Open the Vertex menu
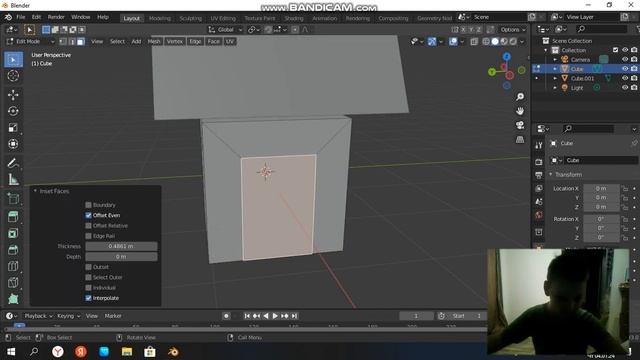 pyautogui.click(x=175, y=41)
